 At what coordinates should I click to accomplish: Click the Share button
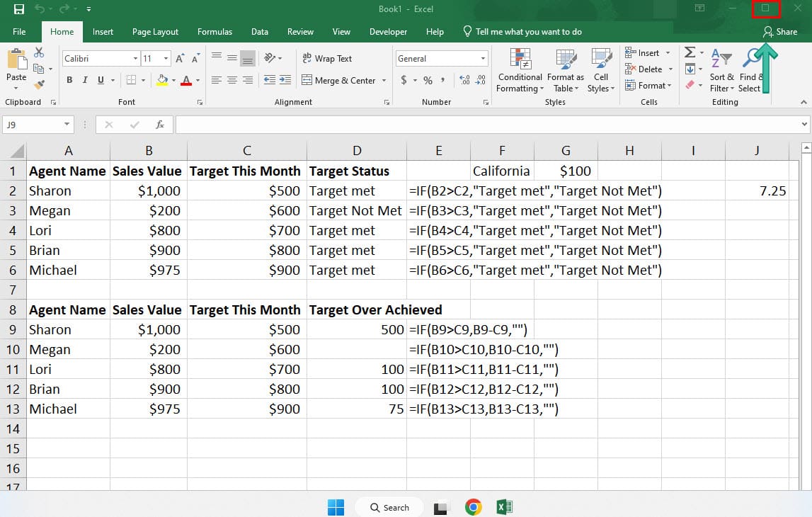coord(780,32)
